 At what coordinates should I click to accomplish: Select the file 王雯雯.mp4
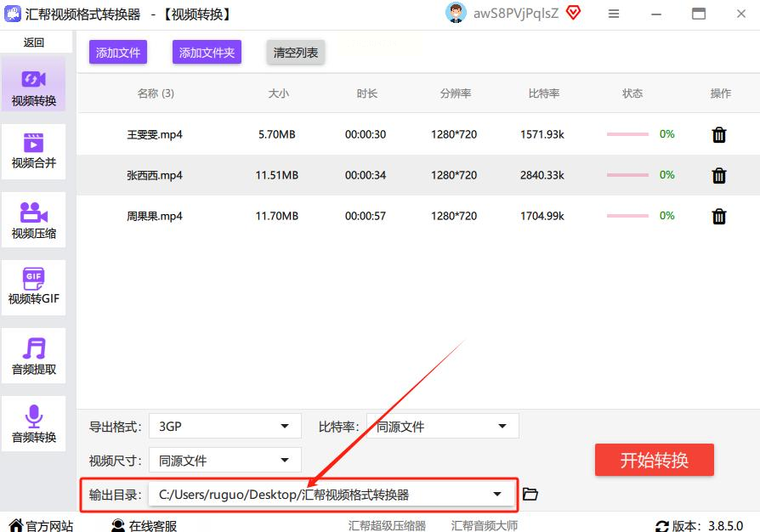tap(155, 134)
